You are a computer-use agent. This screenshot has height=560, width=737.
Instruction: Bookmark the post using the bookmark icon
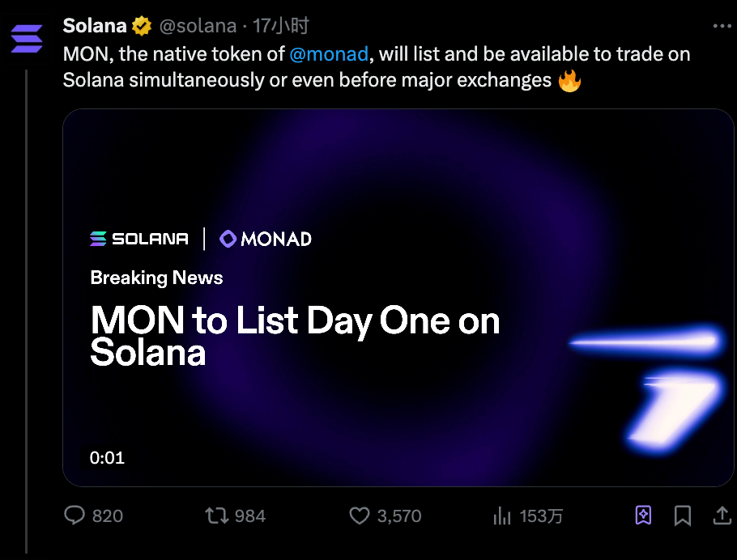683,515
